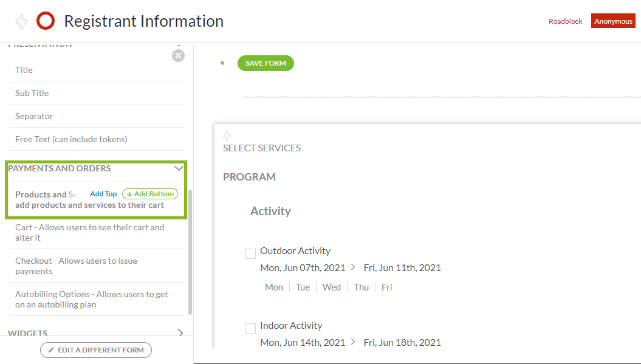Click the Add Bottom button
Screen dimensions: 641x364
pyautogui.click(x=150, y=194)
